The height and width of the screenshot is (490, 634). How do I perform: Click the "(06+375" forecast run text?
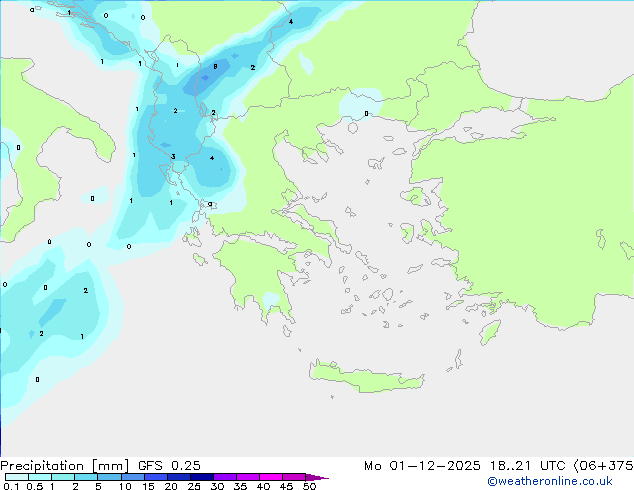tap(603, 466)
